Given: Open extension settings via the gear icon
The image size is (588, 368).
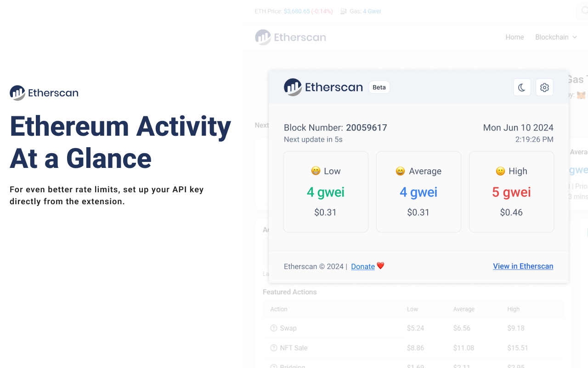Looking at the screenshot, I should pos(544,87).
